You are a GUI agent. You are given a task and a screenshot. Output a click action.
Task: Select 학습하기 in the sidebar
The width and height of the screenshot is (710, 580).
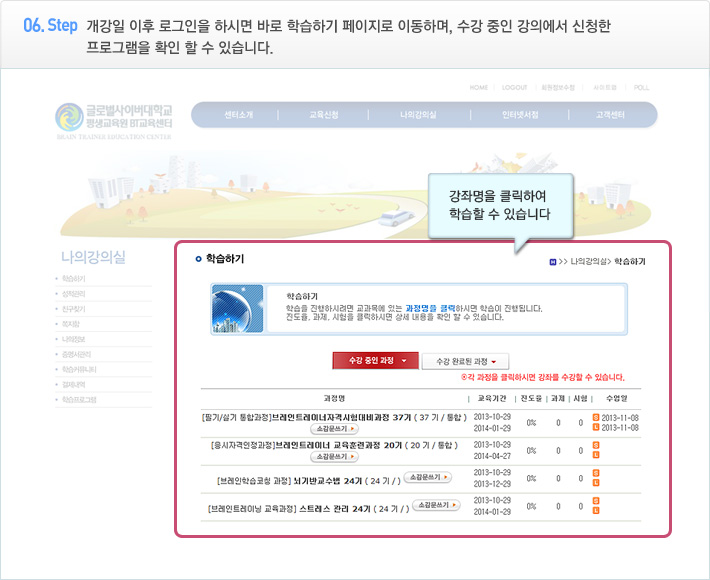point(73,279)
